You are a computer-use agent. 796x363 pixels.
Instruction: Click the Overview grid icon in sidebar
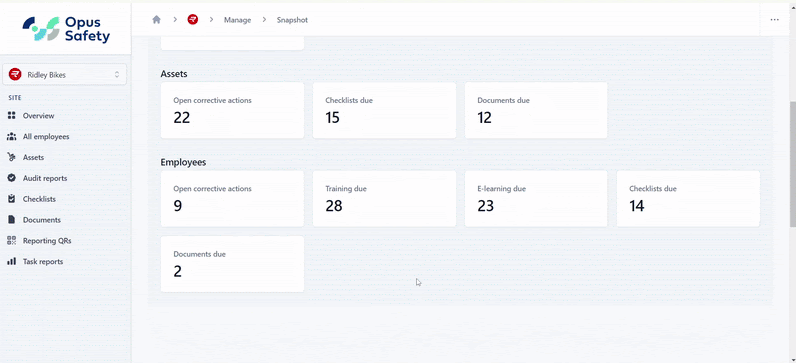click(x=12, y=116)
